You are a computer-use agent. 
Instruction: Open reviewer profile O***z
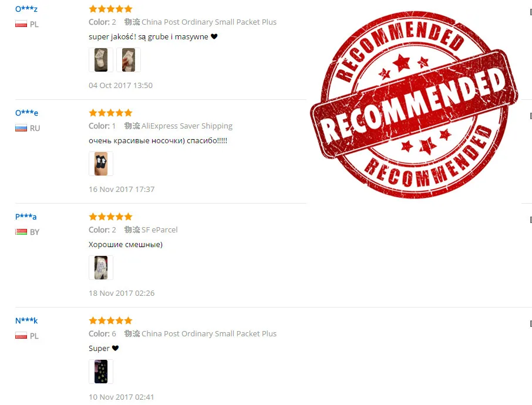[26, 9]
